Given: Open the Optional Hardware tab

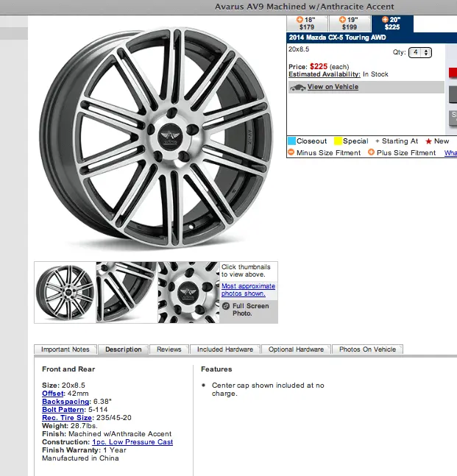Looking at the screenshot, I should (x=295, y=349).
